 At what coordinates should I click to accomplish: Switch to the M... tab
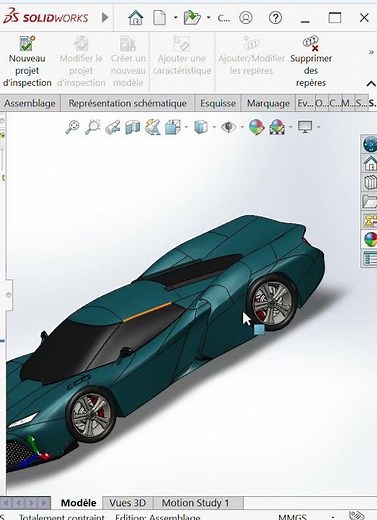point(348,103)
